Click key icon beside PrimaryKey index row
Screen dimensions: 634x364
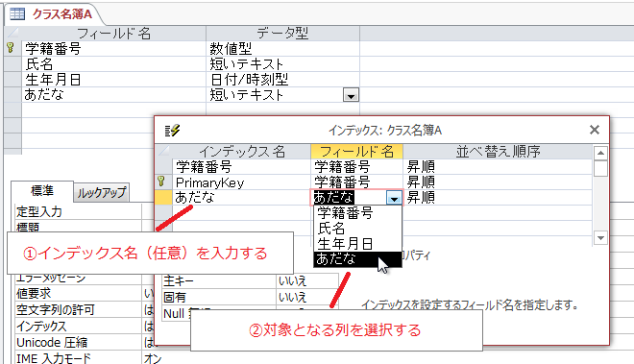161,182
